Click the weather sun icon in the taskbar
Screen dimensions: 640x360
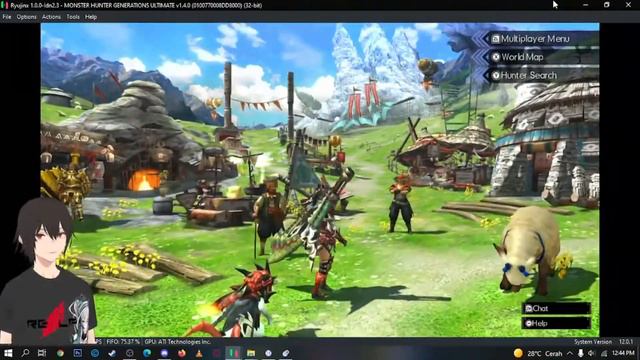pos(518,353)
